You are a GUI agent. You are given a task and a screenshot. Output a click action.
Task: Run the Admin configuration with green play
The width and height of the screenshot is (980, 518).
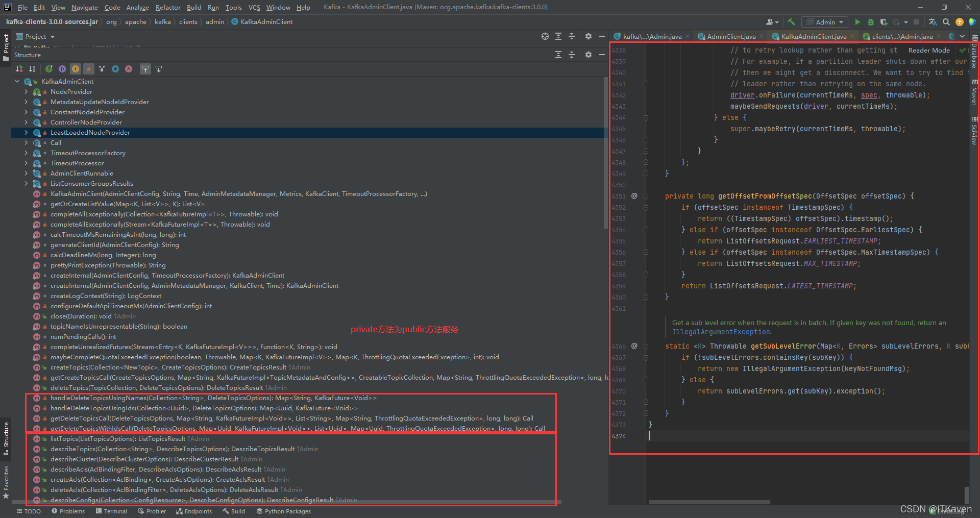point(857,22)
